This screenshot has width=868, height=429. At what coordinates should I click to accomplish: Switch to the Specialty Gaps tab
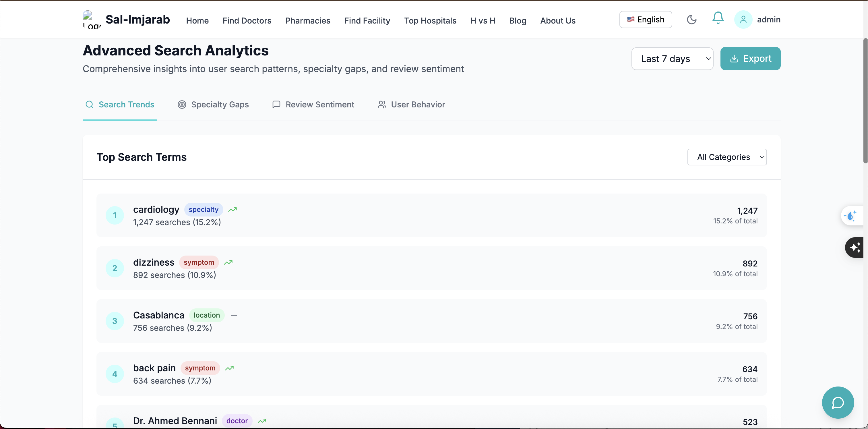click(213, 105)
